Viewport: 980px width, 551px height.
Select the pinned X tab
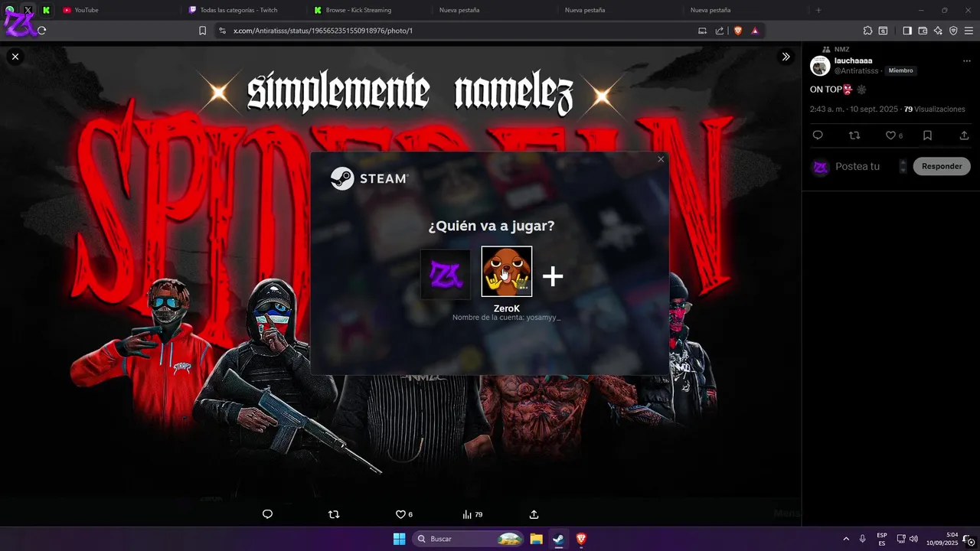pyautogui.click(x=28, y=10)
